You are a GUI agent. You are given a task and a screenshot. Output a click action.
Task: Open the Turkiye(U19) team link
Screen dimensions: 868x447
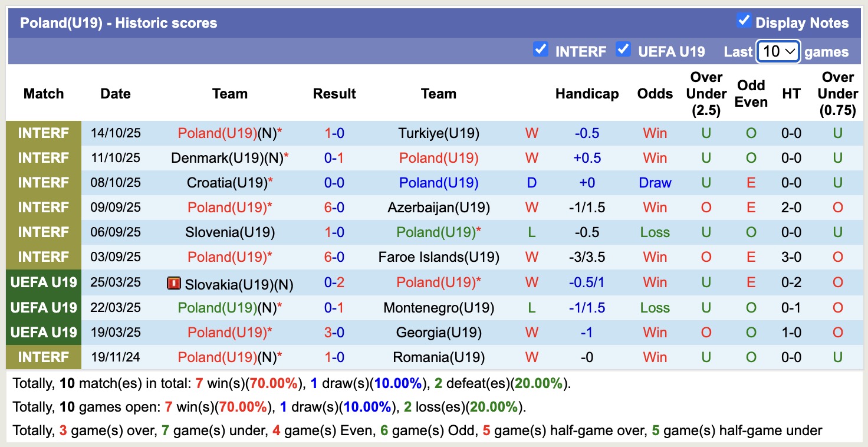(x=438, y=133)
